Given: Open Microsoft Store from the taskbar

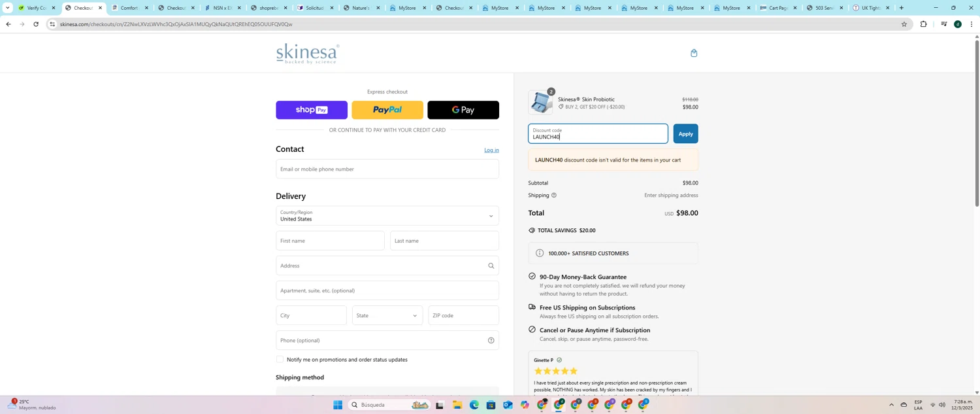Looking at the screenshot, I should point(491,405).
